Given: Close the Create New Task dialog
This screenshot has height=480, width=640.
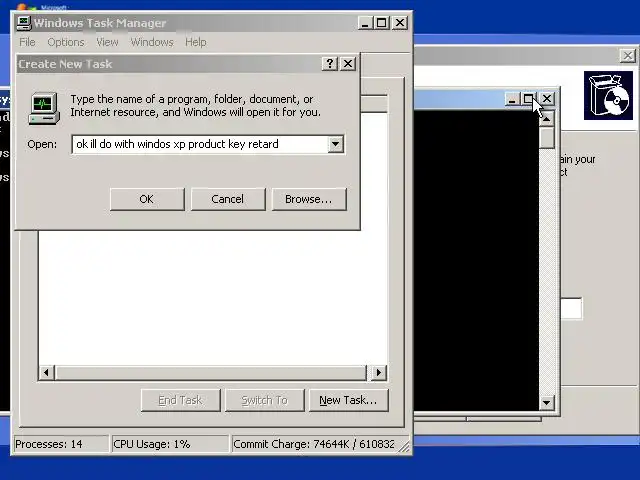Looking at the screenshot, I should click(348, 64).
